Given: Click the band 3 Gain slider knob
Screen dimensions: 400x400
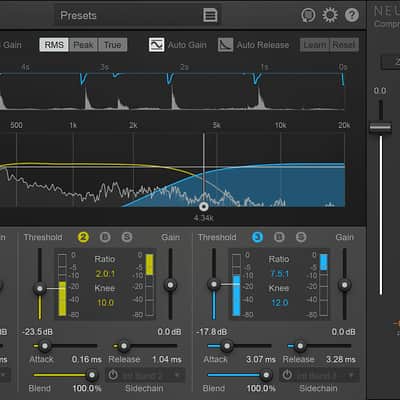Looking at the screenshot, I should tap(345, 285).
